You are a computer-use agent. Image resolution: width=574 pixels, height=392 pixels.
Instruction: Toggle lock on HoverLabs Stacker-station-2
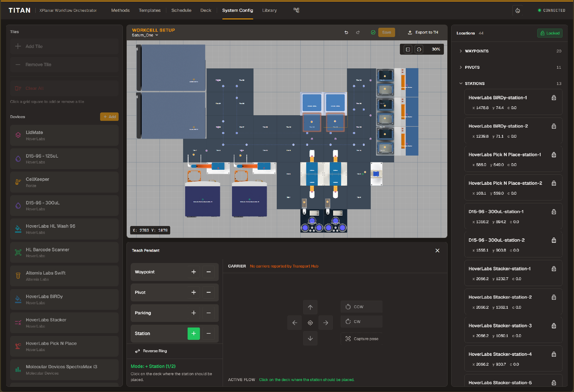tap(554, 297)
